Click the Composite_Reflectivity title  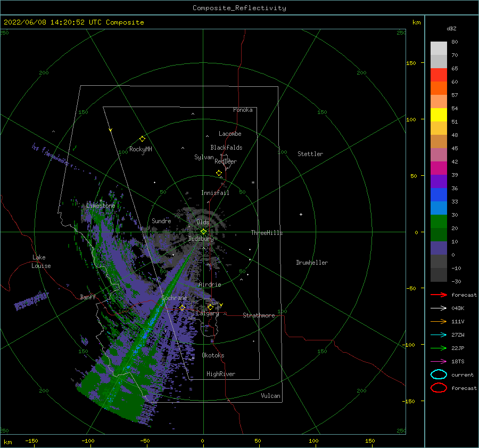(x=239, y=8)
